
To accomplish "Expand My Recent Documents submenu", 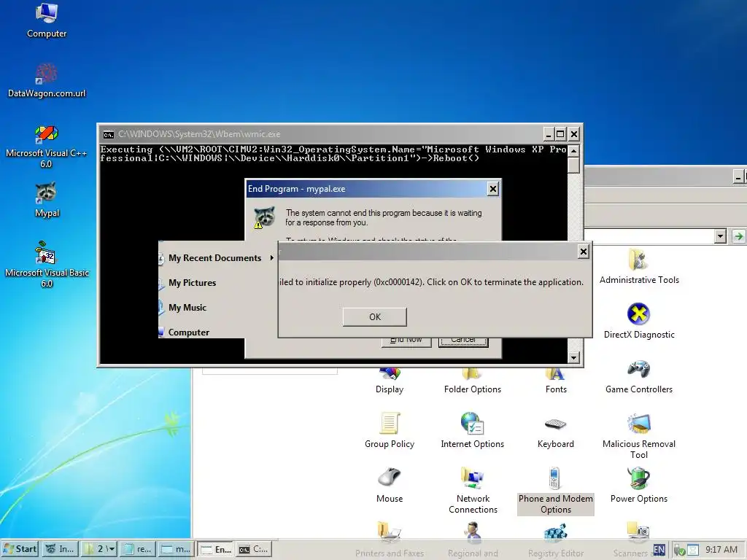I will [217, 257].
